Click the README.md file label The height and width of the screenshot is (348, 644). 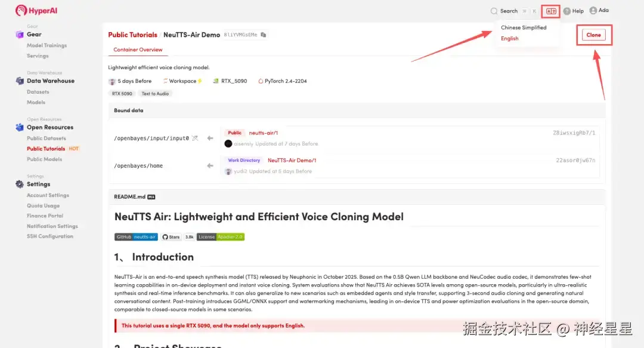130,197
